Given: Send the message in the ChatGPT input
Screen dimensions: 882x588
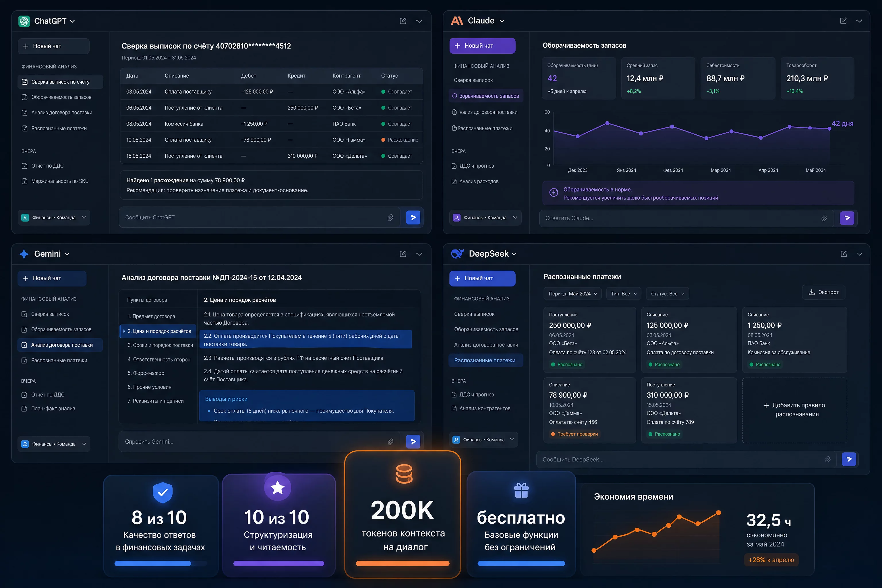Looking at the screenshot, I should pos(413,218).
